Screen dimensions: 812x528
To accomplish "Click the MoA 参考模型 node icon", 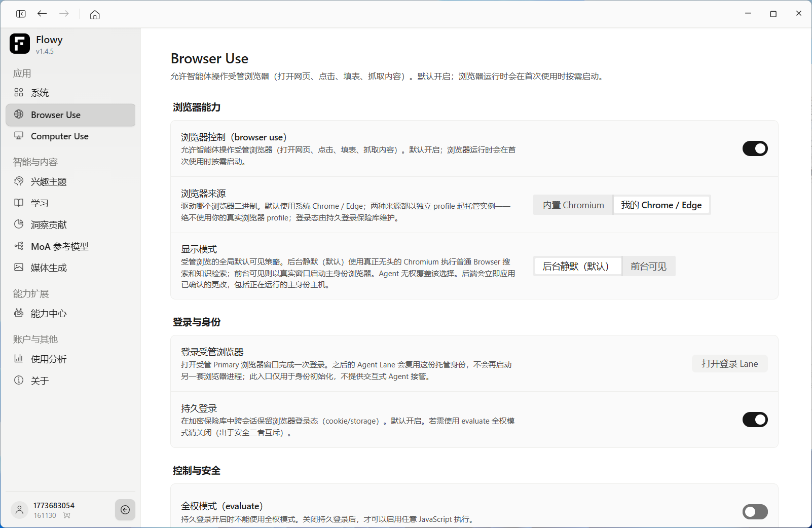I will [x=19, y=246].
